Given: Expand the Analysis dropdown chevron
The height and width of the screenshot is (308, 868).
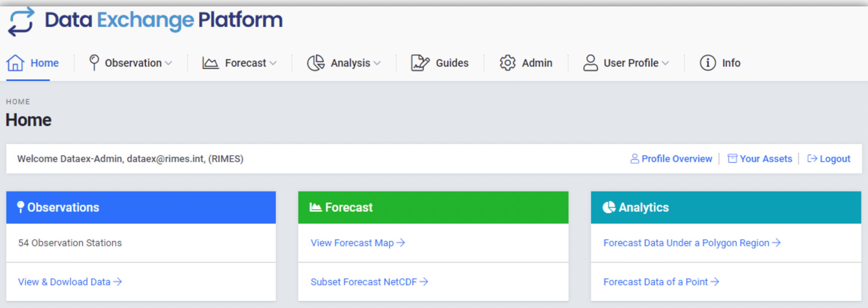Looking at the screenshot, I should 377,63.
